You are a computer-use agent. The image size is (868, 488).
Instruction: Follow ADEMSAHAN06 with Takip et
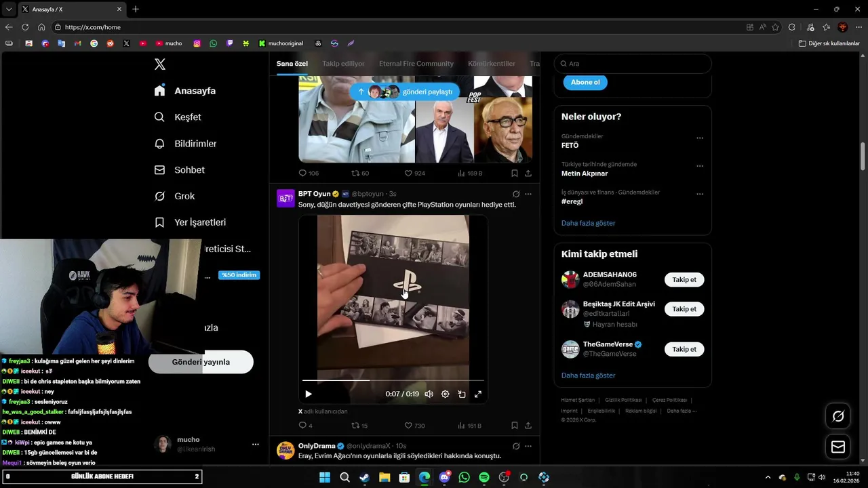684,280
